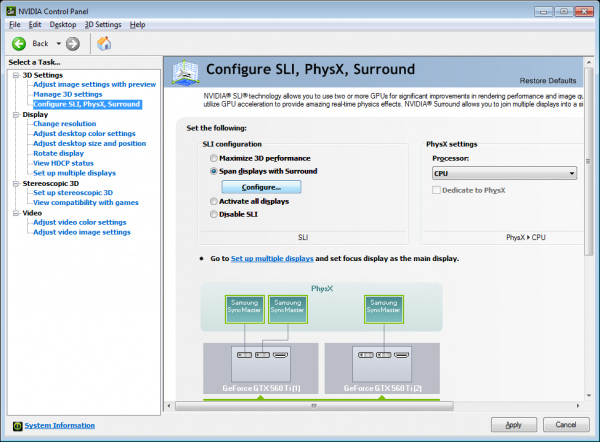Open the PhysX Processor dropdown
600x442 pixels.
[x=504, y=173]
